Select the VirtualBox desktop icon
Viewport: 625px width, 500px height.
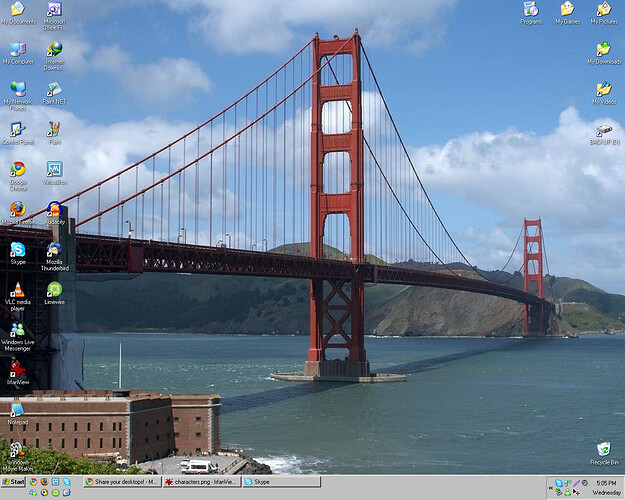click(x=54, y=169)
